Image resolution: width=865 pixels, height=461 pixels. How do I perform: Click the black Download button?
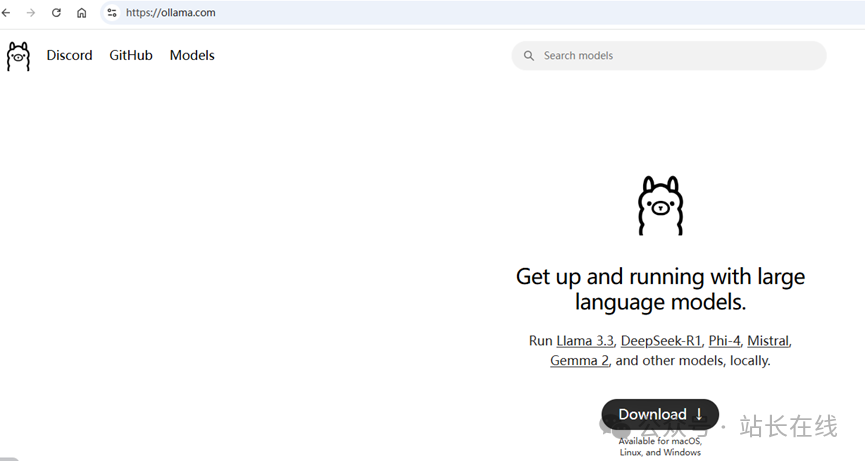pyautogui.click(x=660, y=414)
